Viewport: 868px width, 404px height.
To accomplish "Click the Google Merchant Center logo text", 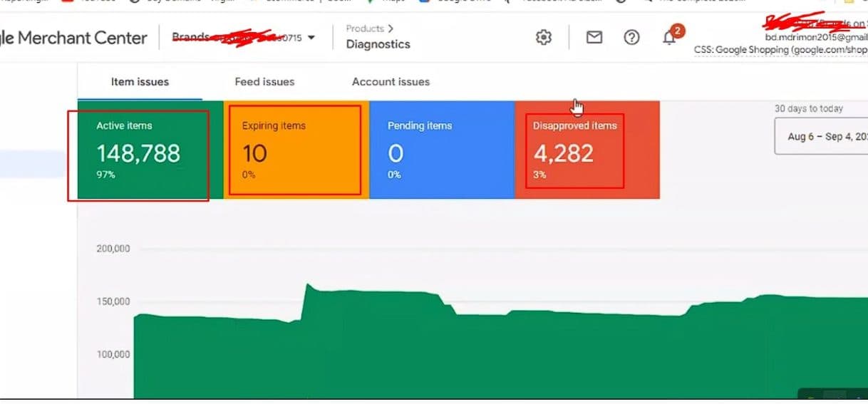I will pos(73,38).
